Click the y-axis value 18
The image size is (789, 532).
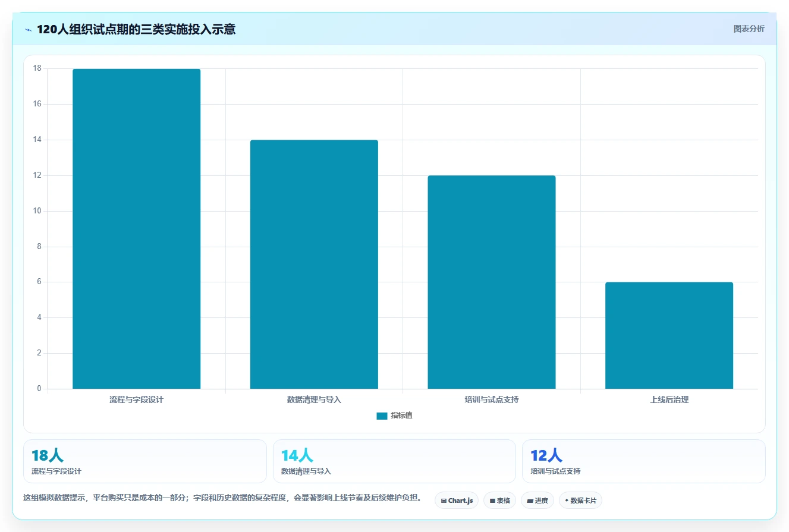[37, 68]
